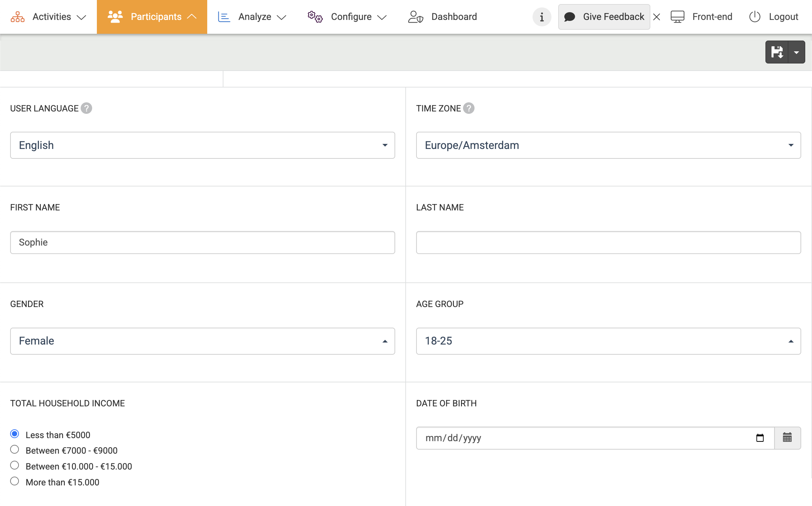812x506 pixels.
Task: Click Time Zone help question mark
Action: [469, 108]
